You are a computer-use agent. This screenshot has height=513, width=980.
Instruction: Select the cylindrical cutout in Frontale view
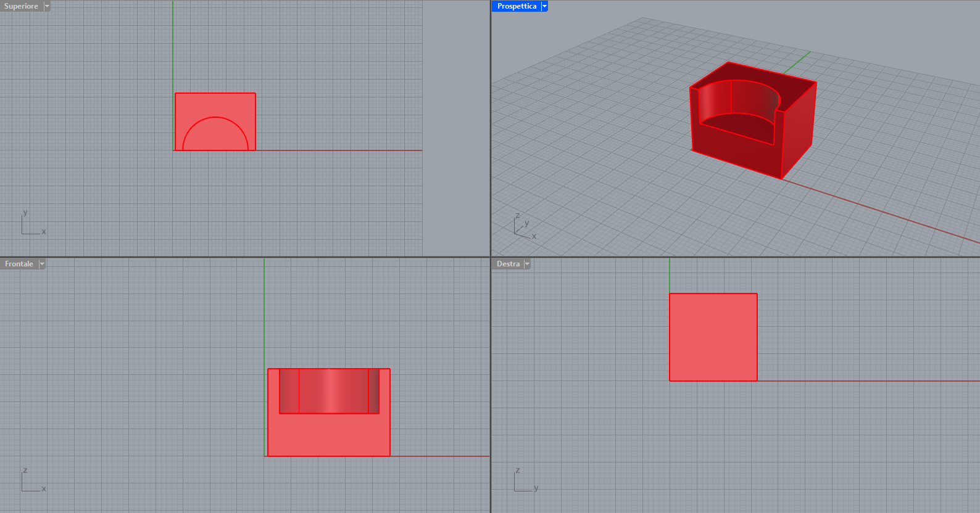click(x=329, y=391)
